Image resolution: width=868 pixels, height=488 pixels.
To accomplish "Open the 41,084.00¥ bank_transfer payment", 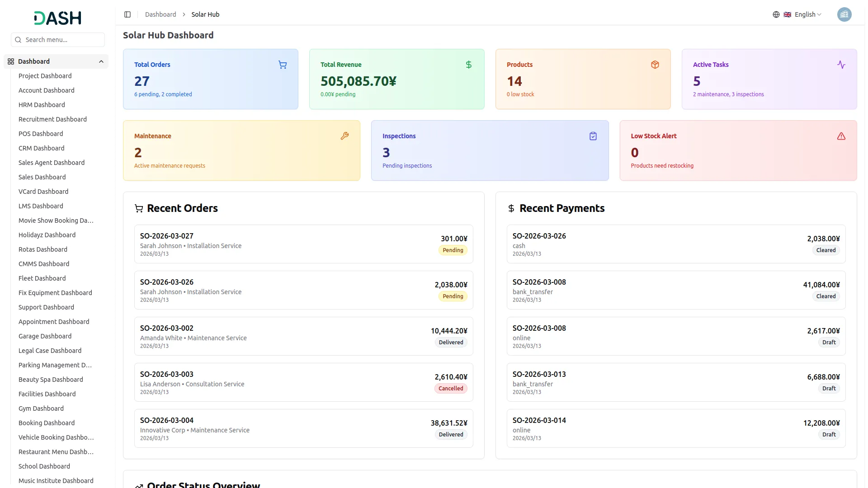I will 676,290.
